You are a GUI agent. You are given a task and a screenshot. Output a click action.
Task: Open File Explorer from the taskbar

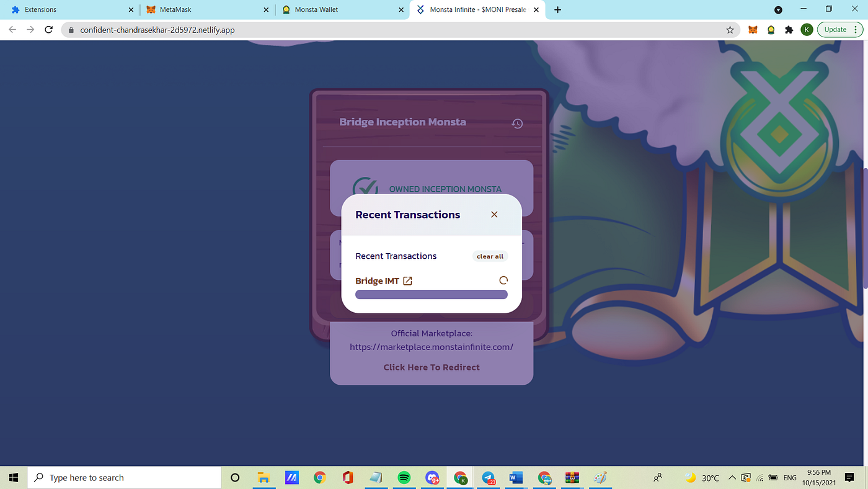(x=263, y=478)
